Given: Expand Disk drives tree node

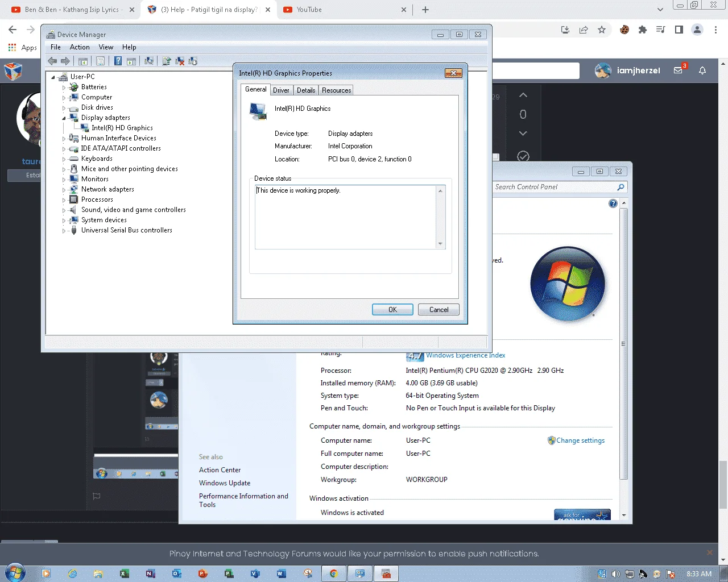Looking at the screenshot, I should click(64, 108).
